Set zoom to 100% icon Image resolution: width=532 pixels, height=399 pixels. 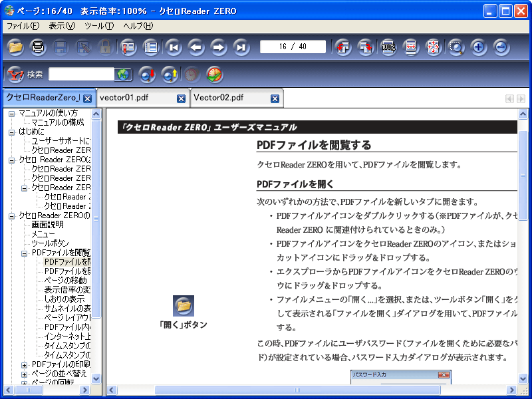pyautogui.click(x=388, y=47)
